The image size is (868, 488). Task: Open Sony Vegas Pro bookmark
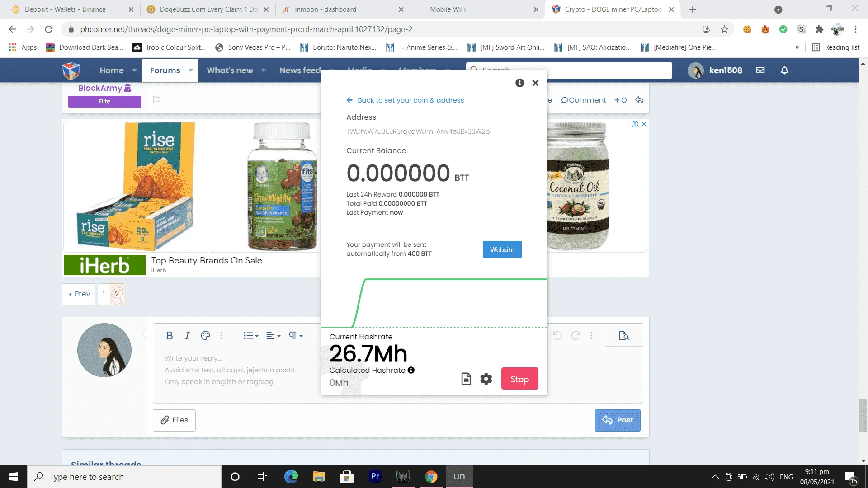(x=253, y=47)
